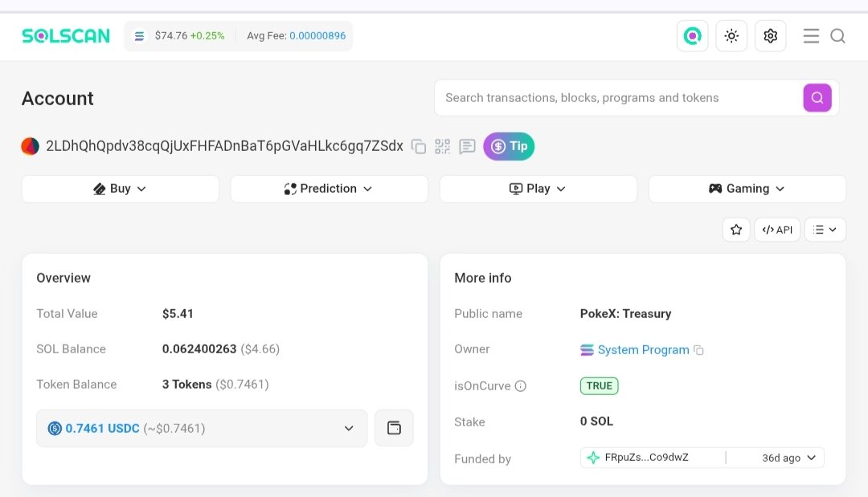
Task: Open funder address FRpuZs...Co9dwZ
Action: pos(646,458)
